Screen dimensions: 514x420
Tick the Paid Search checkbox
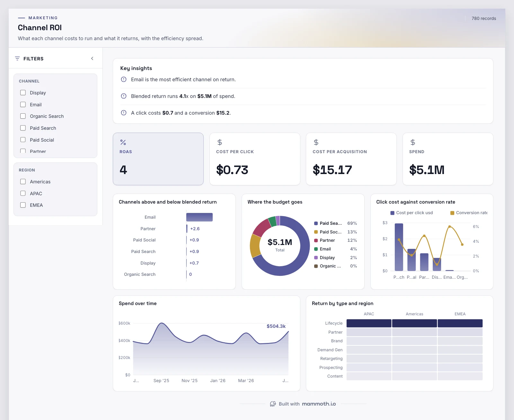point(23,128)
